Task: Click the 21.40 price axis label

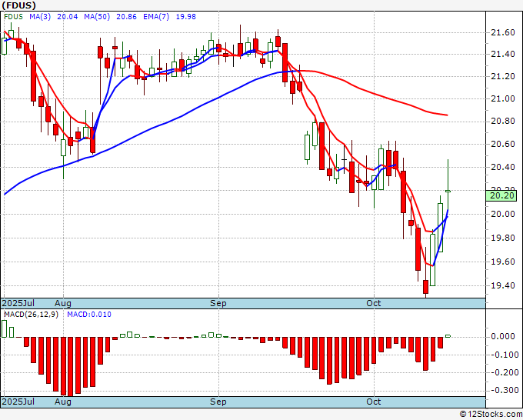Action: [x=503, y=54]
